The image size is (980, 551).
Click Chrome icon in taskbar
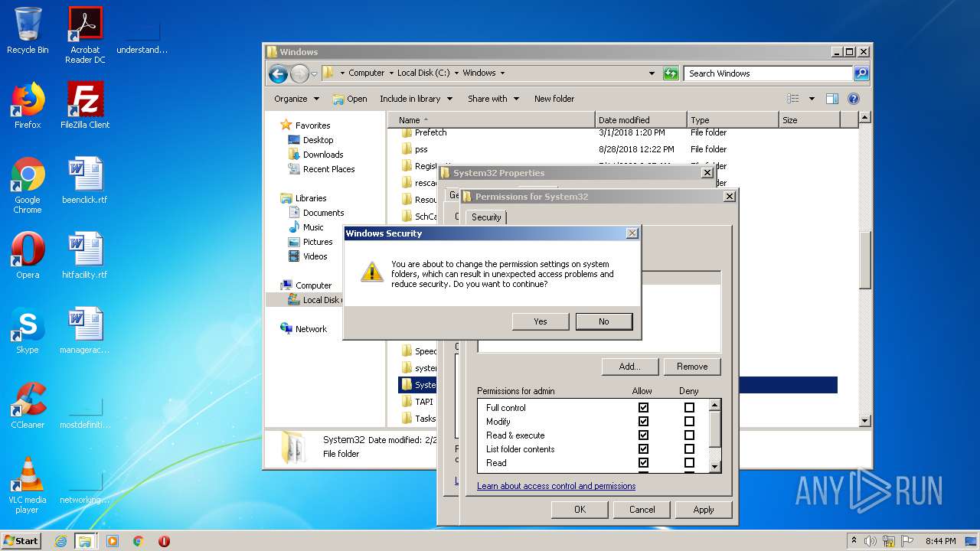click(139, 541)
